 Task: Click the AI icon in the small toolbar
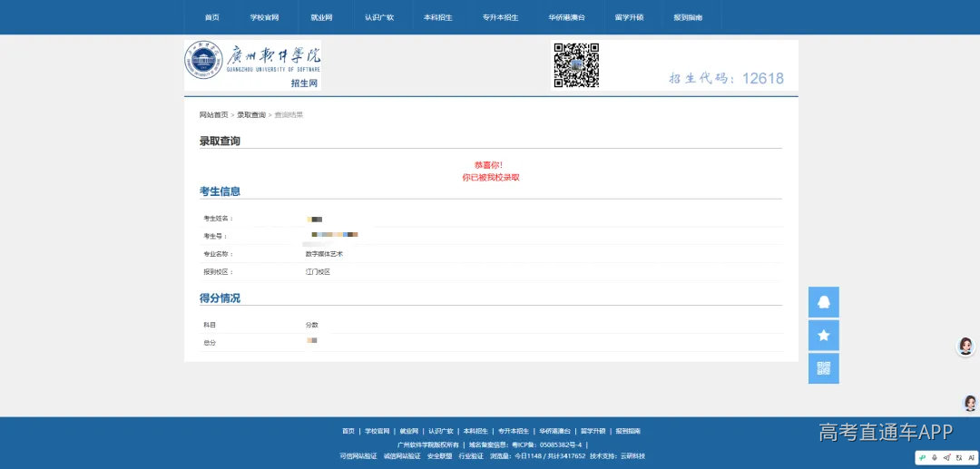point(971,458)
